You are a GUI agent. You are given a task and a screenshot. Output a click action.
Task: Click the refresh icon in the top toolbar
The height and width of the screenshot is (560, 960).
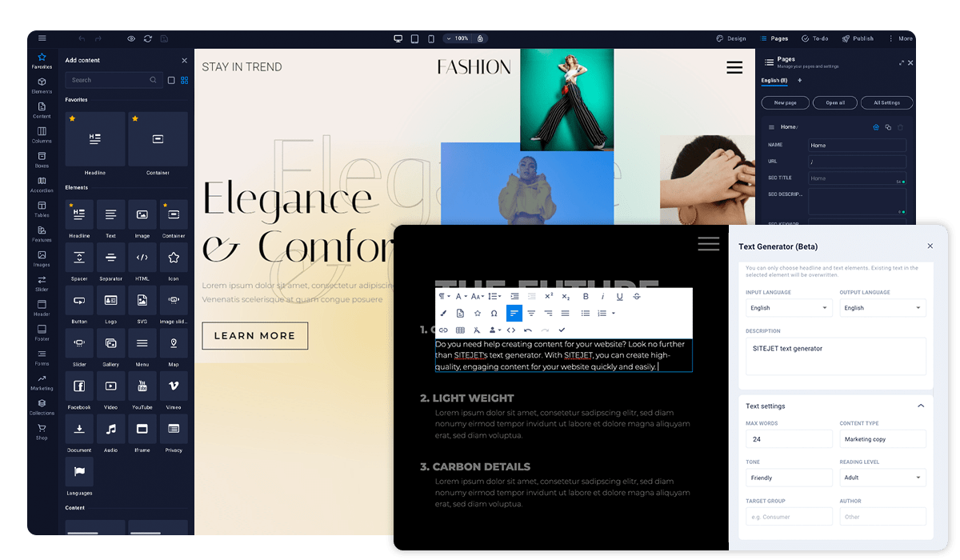click(148, 38)
